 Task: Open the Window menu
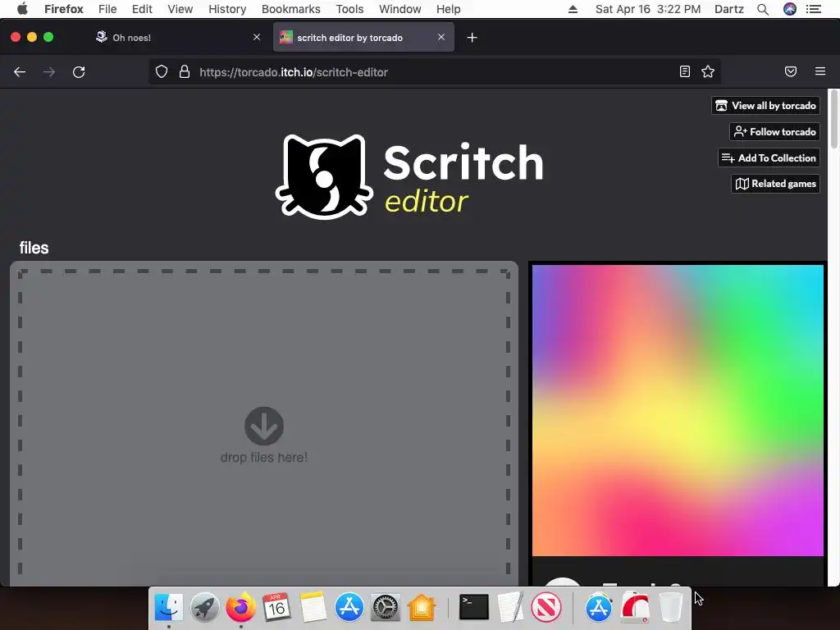point(400,9)
